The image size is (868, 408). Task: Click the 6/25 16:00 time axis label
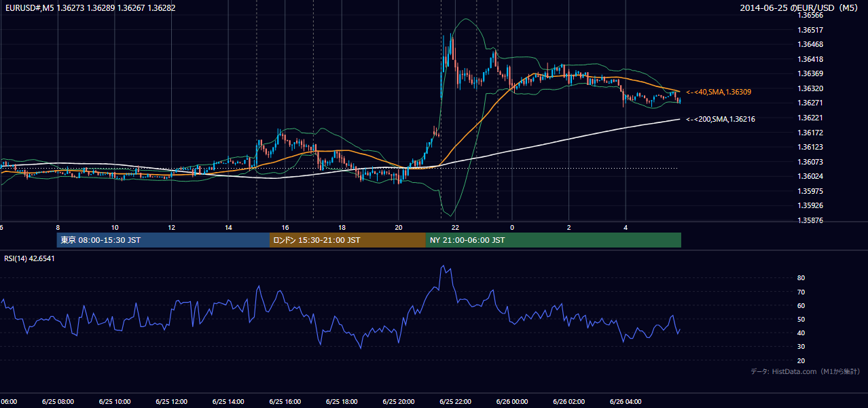point(285,402)
